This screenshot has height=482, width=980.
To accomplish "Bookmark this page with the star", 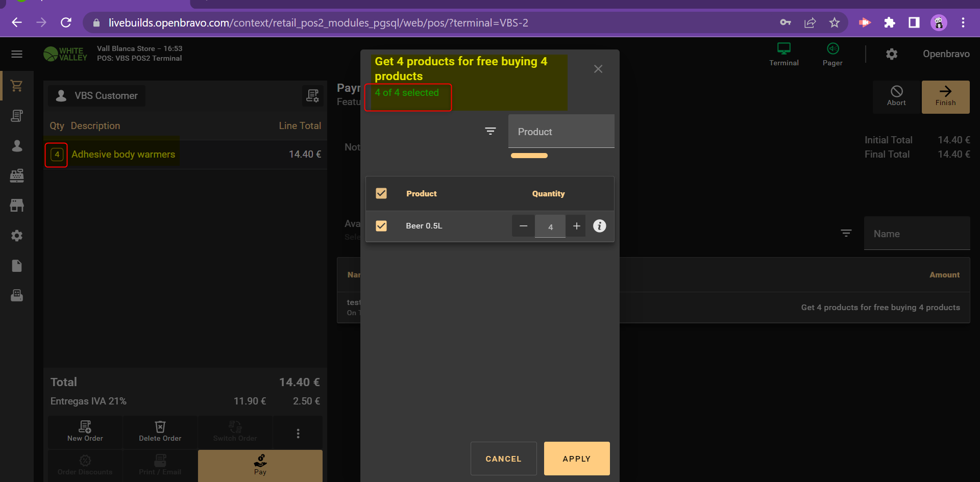I will tap(835, 22).
